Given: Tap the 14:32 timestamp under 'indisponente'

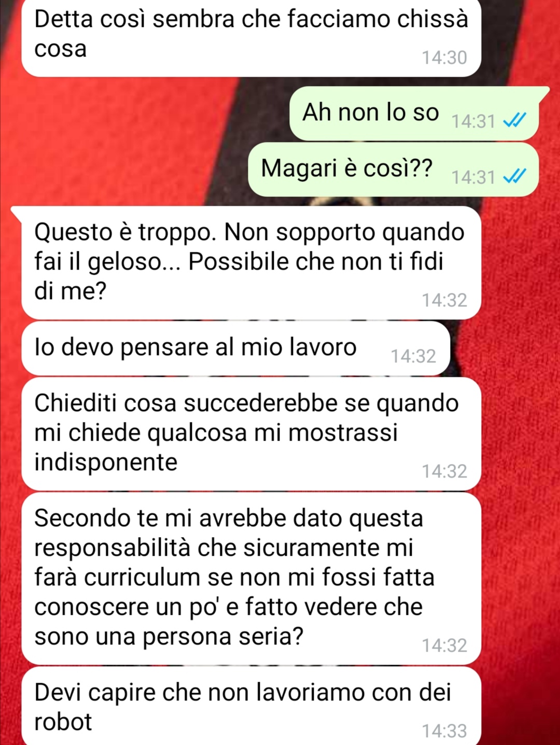Looking at the screenshot, I should (x=444, y=471).
